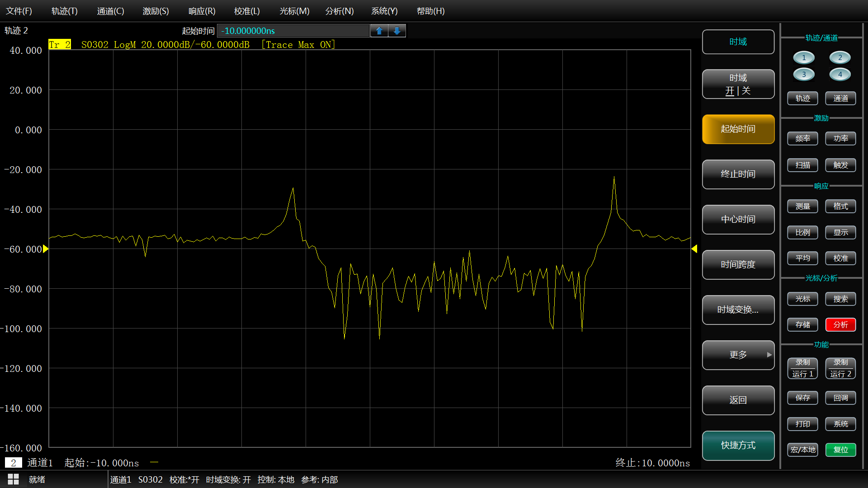Open the 扫描 sweep button

tap(802, 165)
